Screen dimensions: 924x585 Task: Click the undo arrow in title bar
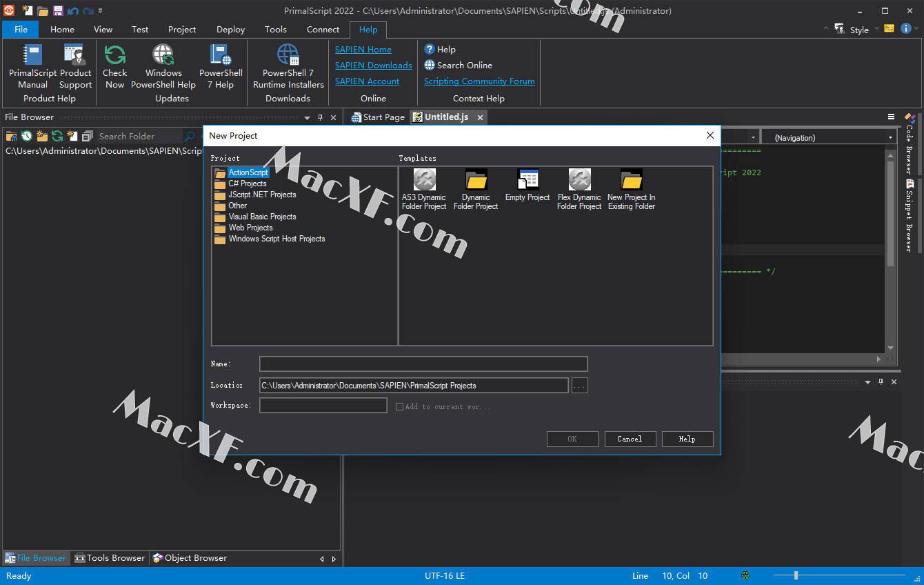point(72,10)
